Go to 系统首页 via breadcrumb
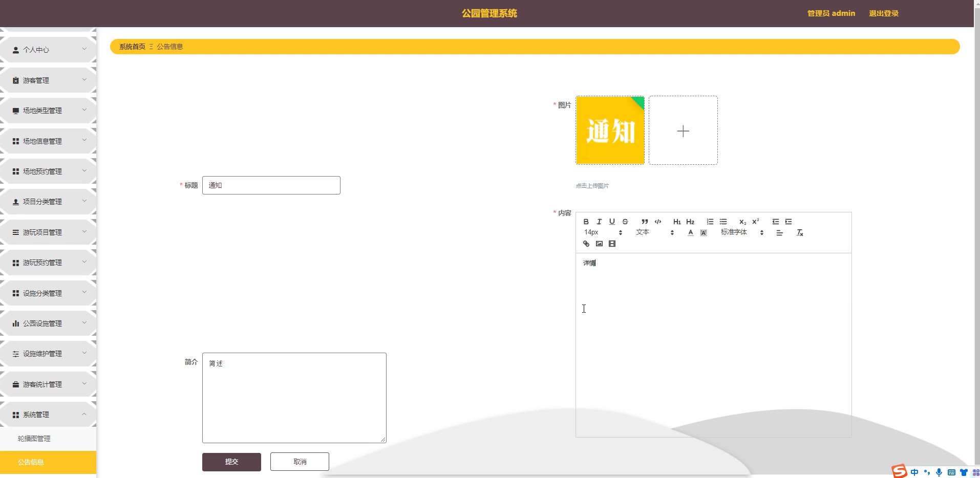Image resolution: width=980 pixels, height=478 pixels. coord(132,47)
